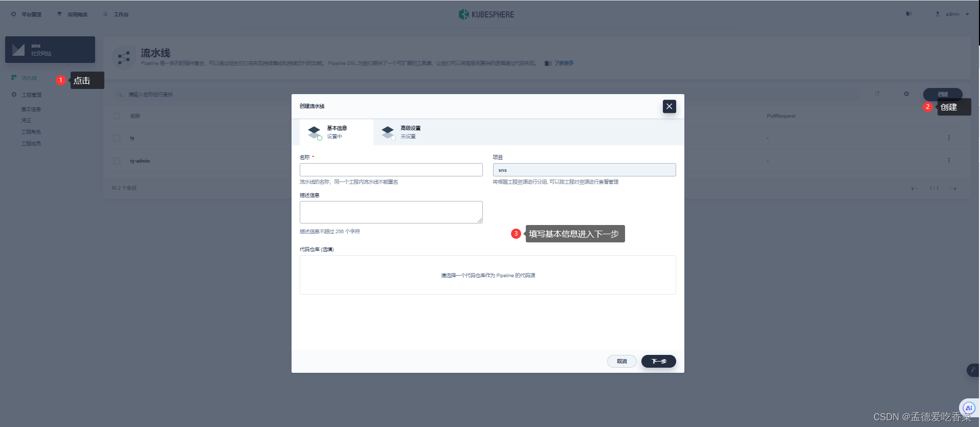This screenshot has height=427, width=980.
Task: Open the more actions menu for ty-admin
Action: click(x=949, y=161)
